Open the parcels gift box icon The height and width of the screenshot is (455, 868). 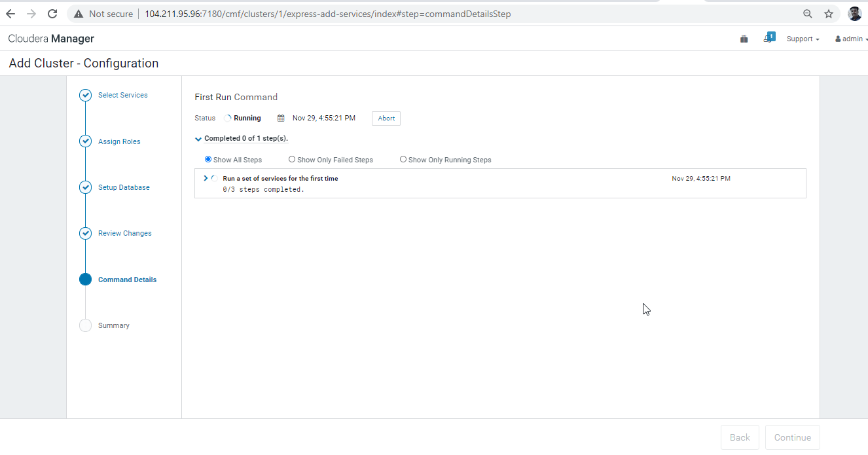tap(744, 39)
